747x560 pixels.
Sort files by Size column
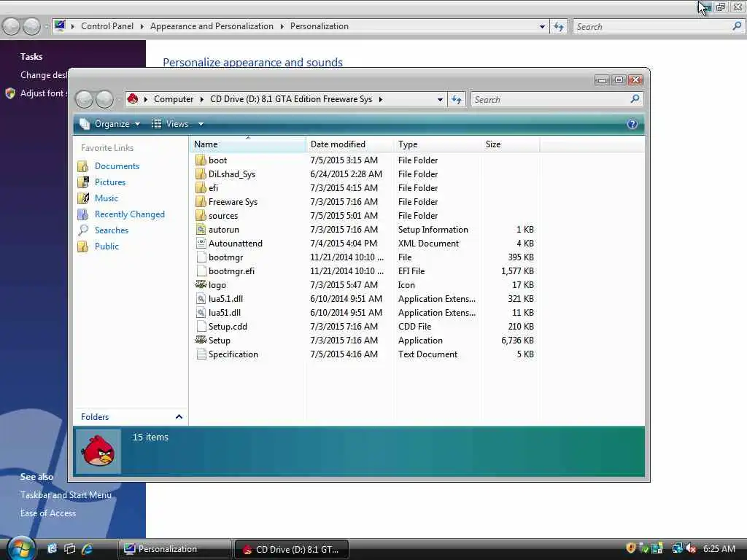pos(510,144)
